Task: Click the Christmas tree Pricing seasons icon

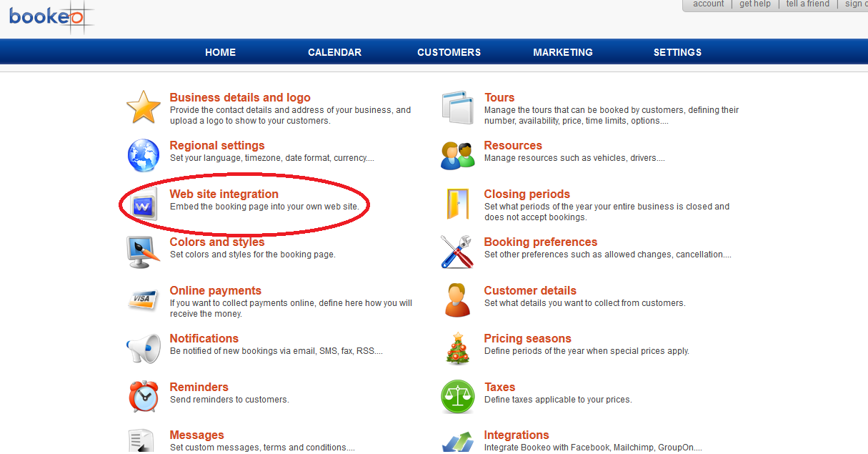Action: [457, 348]
